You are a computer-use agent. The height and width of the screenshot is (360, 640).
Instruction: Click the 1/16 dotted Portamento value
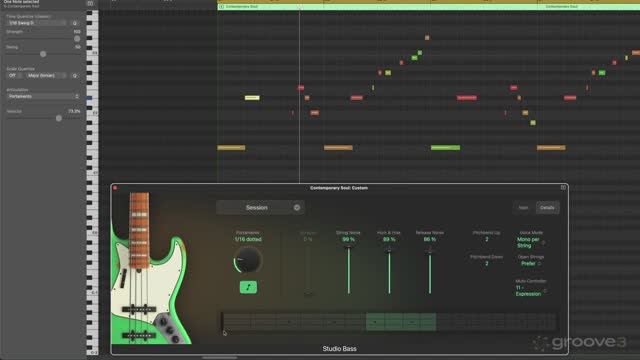coord(248,239)
